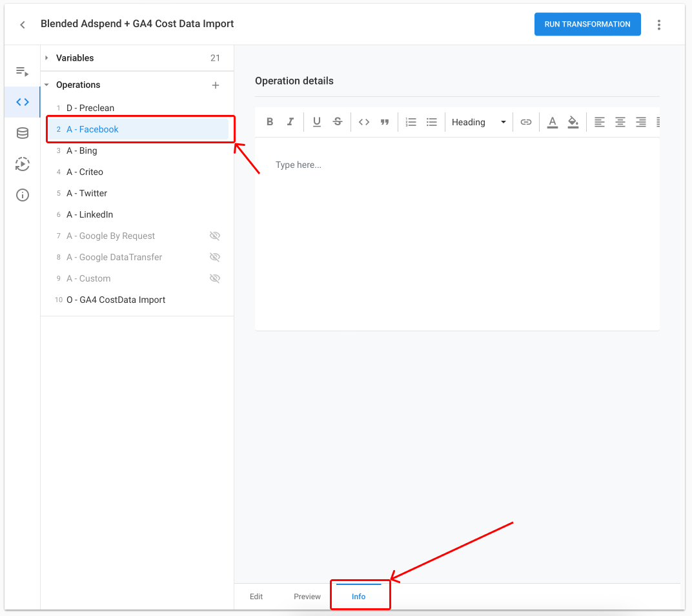Center align text
692x616 pixels.
620,122
